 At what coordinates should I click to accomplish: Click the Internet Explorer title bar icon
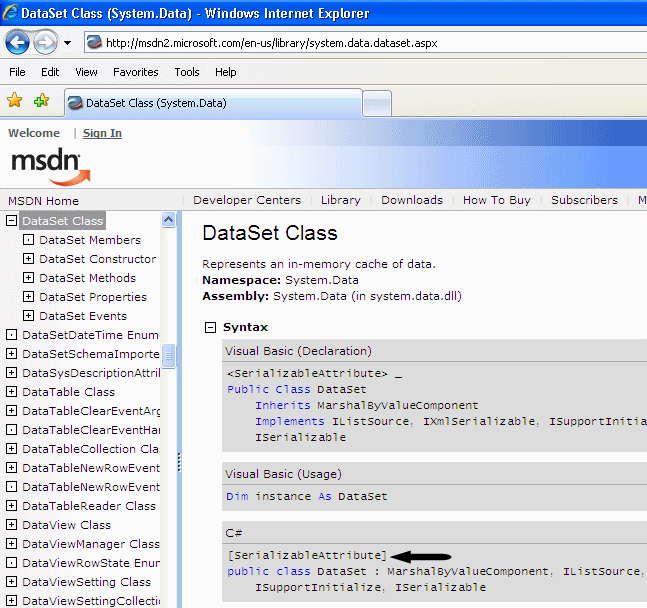click(x=10, y=12)
